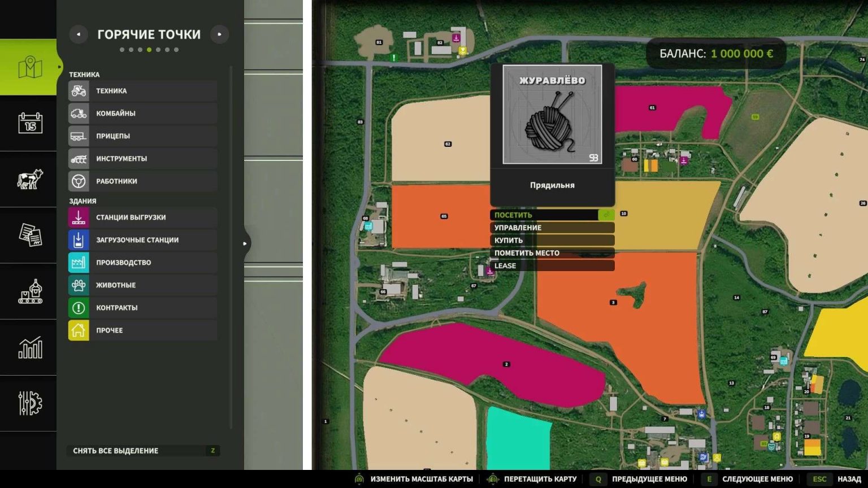868x488 pixels.
Task: Open the Calendar panel via its icon
Action: (x=28, y=123)
